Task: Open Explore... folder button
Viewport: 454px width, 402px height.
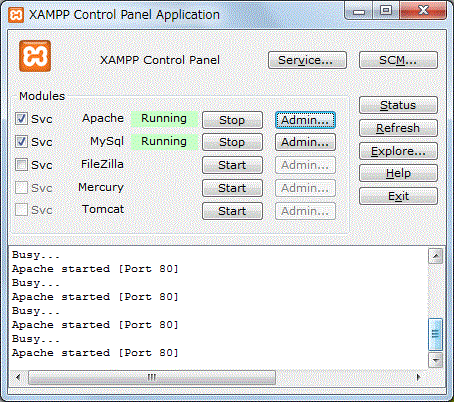Action: click(398, 151)
